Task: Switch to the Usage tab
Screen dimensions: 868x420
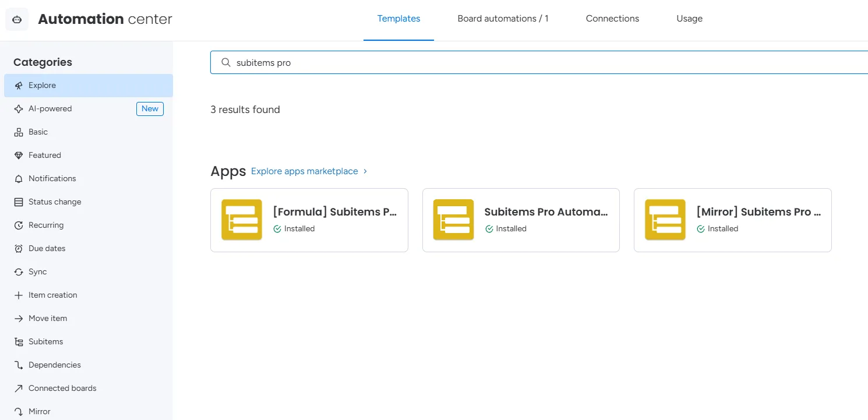Action: pos(689,18)
